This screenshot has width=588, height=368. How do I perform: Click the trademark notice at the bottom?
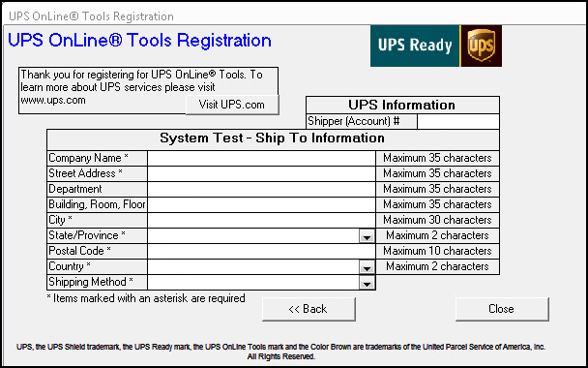click(x=280, y=352)
